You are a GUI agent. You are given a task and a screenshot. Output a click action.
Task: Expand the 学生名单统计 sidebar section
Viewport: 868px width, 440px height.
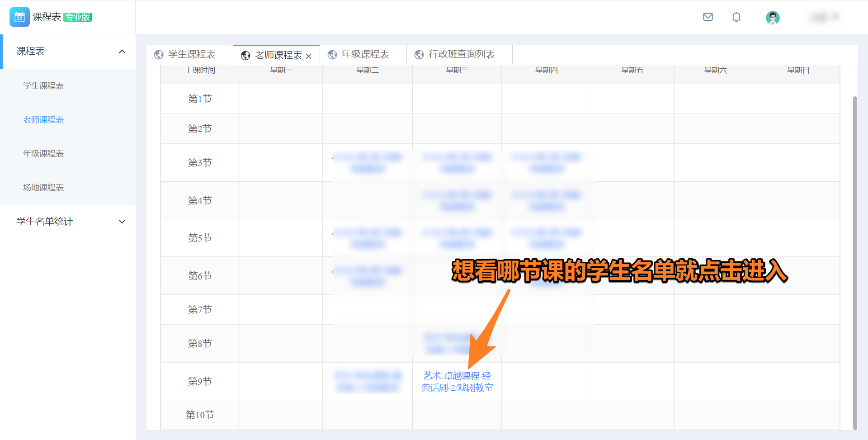click(122, 222)
